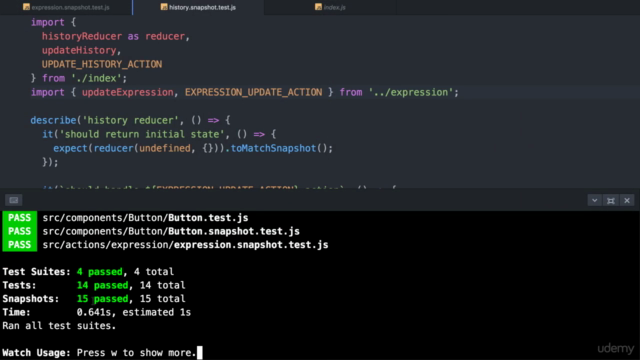Open the index.js tab
Screen dimensions: 640x360
click(x=330, y=7)
